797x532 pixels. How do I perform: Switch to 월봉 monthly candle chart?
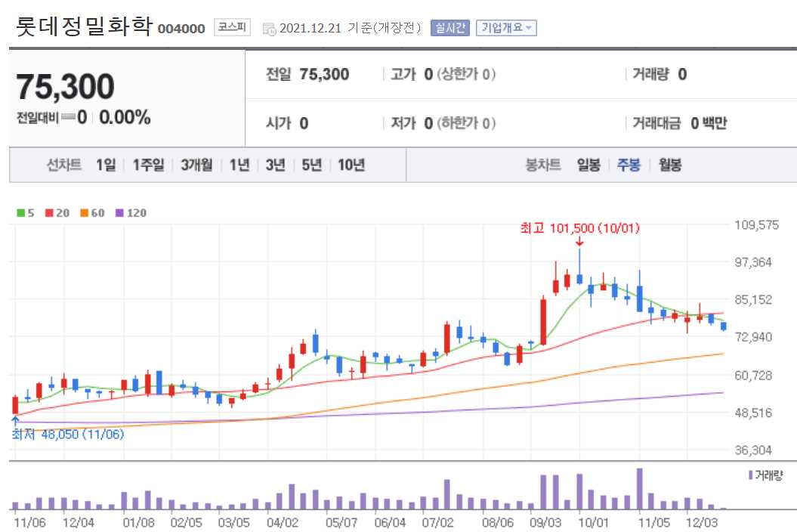click(670, 165)
